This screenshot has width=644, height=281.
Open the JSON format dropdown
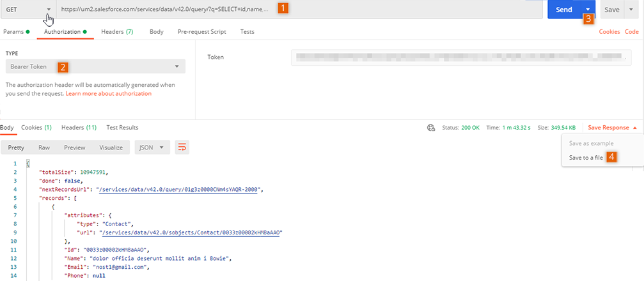coord(152,148)
